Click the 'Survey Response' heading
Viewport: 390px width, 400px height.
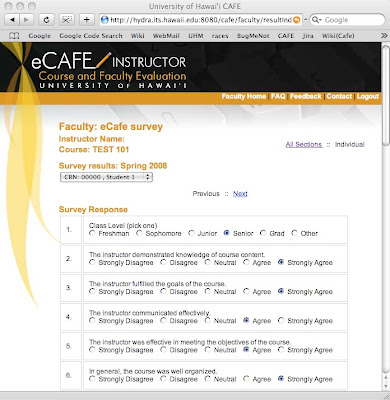pyautogui.click(x=93, y=209)
